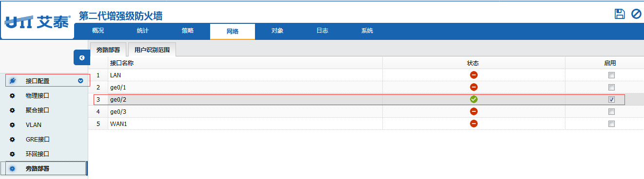Enable the ge0/3 interface checkbox

pyautogui.click(x=611, y=111)
